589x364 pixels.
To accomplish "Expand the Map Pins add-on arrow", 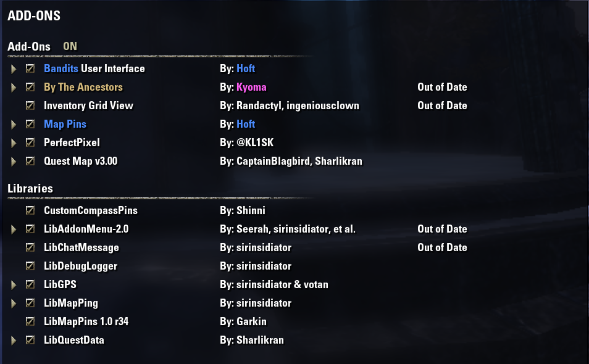I will [x=14, y=124].
